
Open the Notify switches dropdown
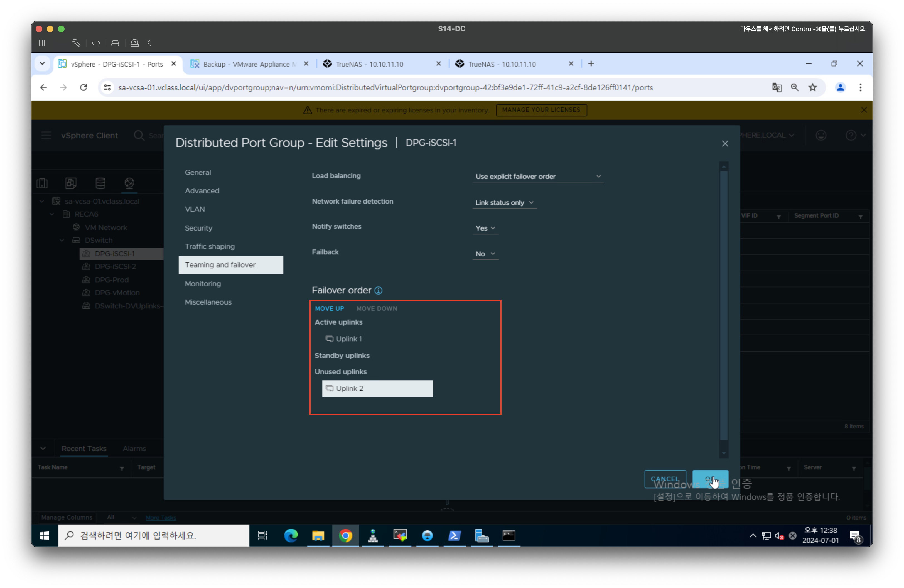click(485, 228)
